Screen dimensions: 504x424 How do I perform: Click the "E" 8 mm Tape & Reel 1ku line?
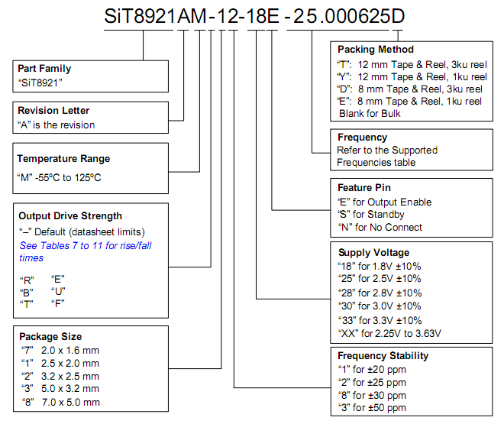(x=409, y=102)
